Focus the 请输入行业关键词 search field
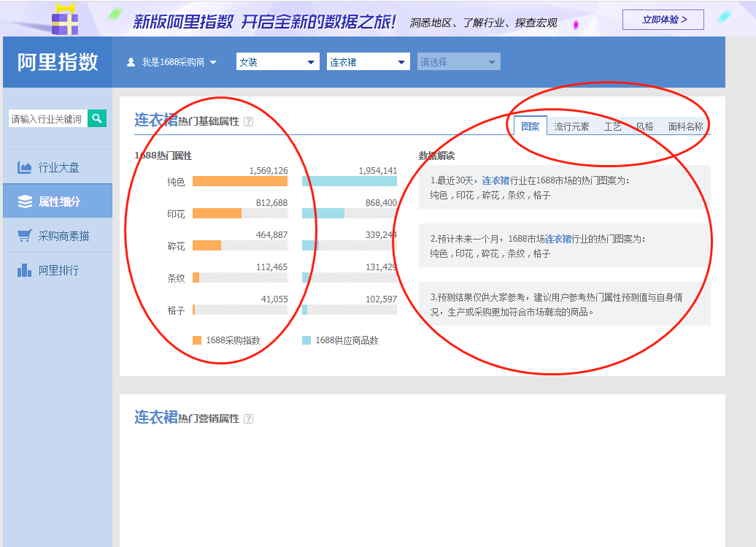Image resolution: width=756 pixels, height=547 pixels. click(47, 118)
